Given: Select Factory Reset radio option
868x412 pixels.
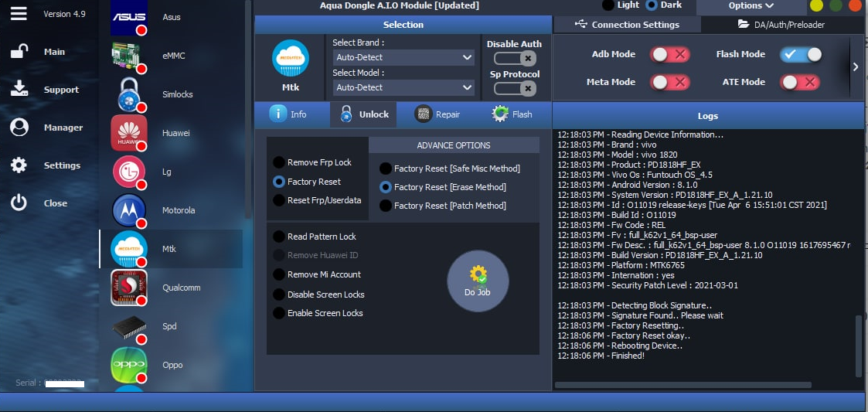Looking at the screenshot, I should point(279,182).
